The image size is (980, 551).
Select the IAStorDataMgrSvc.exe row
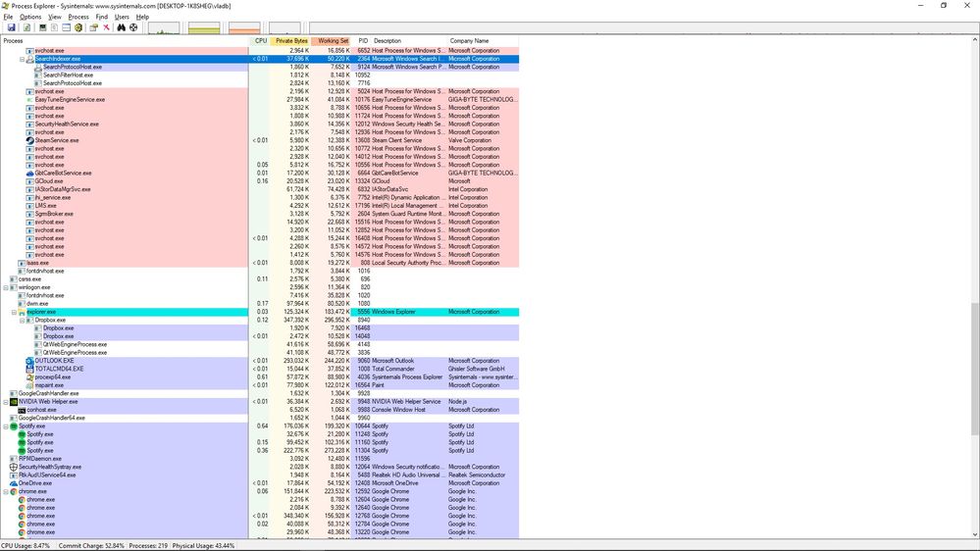(259, 189)
